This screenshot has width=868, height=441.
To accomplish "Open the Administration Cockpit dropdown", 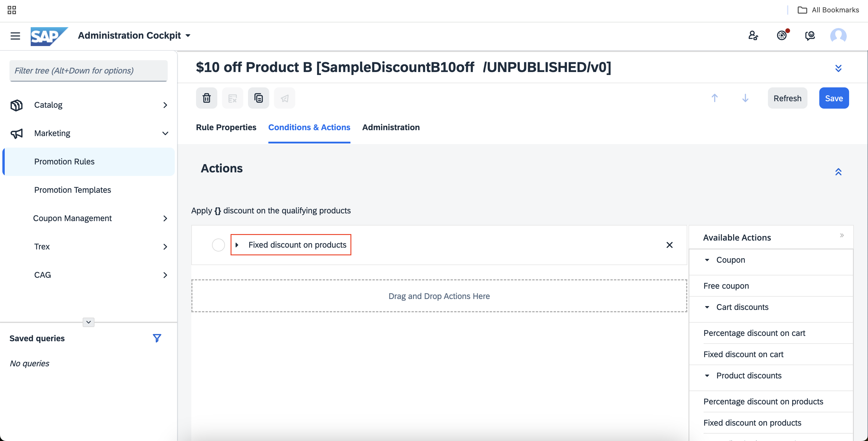I will click(134, 35).
